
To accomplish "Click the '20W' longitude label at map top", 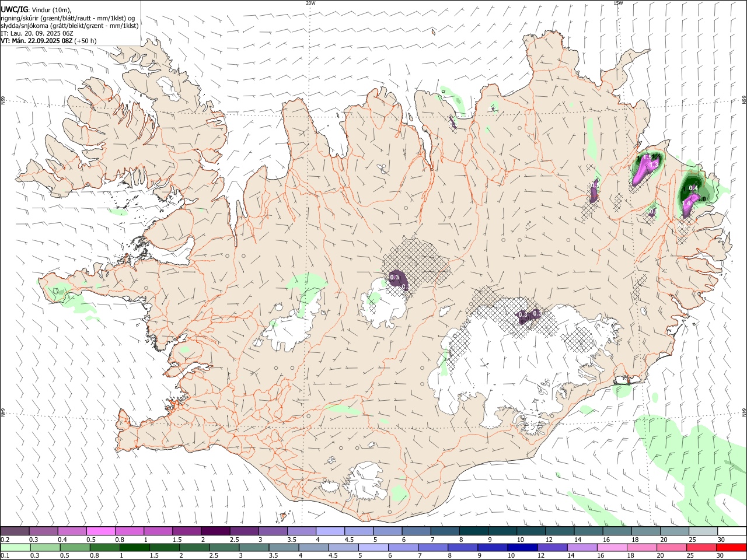I will click(310, 3).
